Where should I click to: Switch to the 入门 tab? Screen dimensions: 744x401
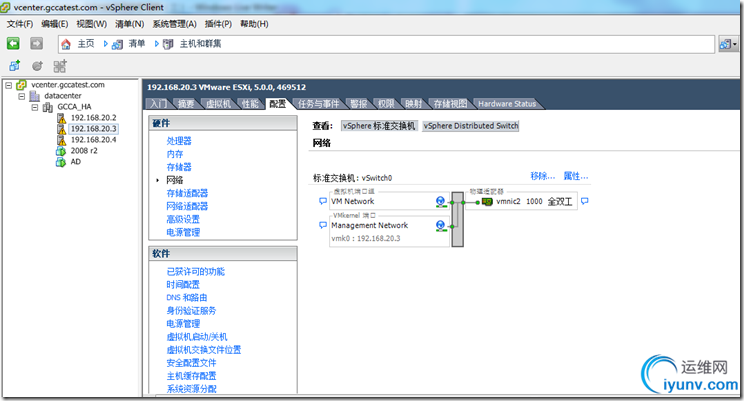click(x=158, y=104)
